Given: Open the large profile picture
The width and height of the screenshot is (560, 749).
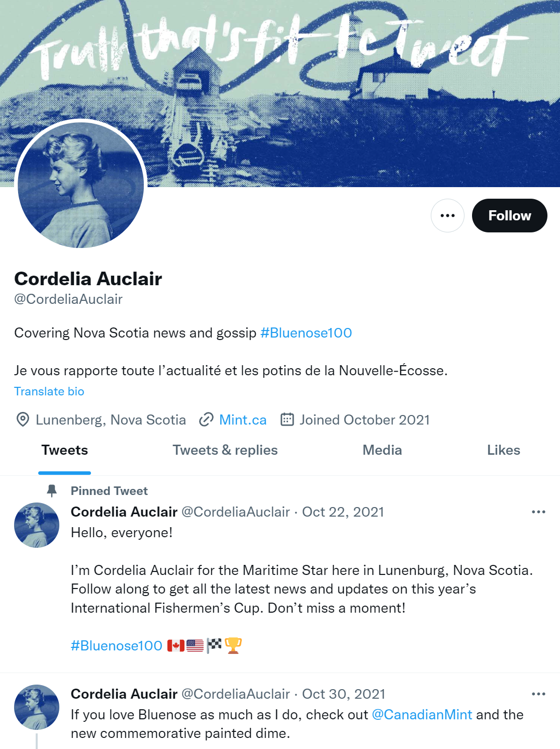Looking at the screenshot, I should [x=81, y=185].
